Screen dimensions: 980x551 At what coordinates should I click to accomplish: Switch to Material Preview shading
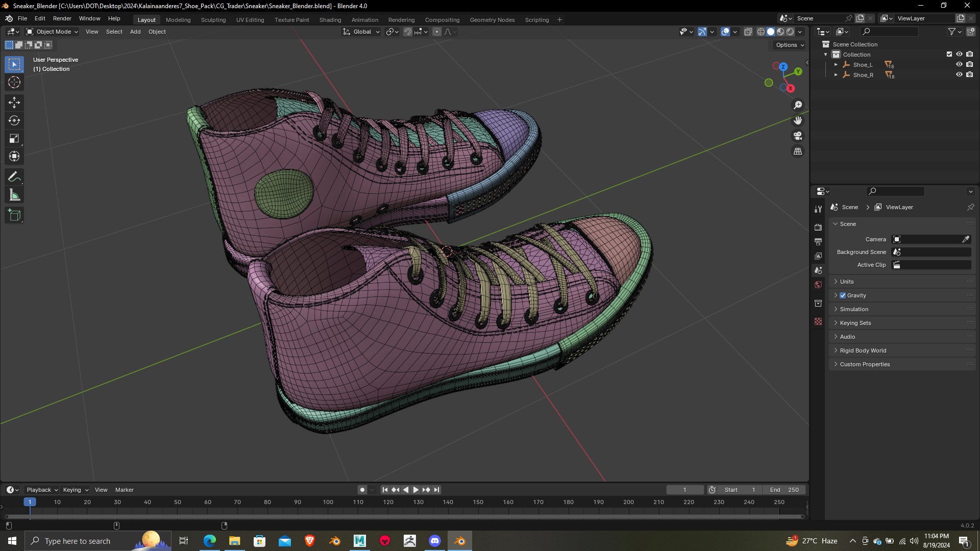(780, 32)
